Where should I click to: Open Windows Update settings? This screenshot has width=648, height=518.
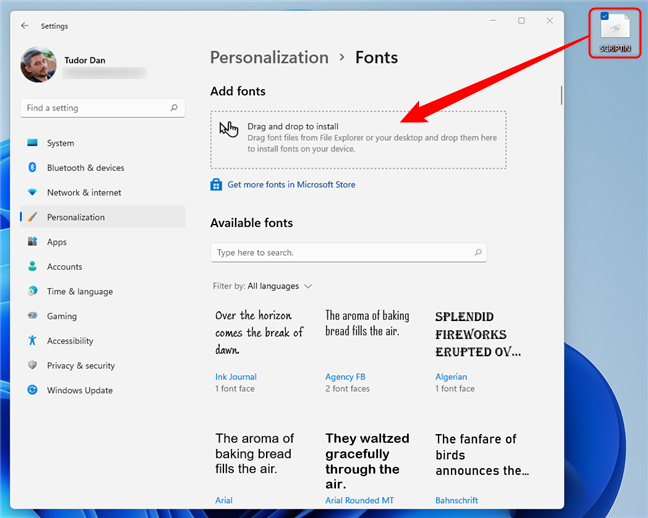point(102,390)
